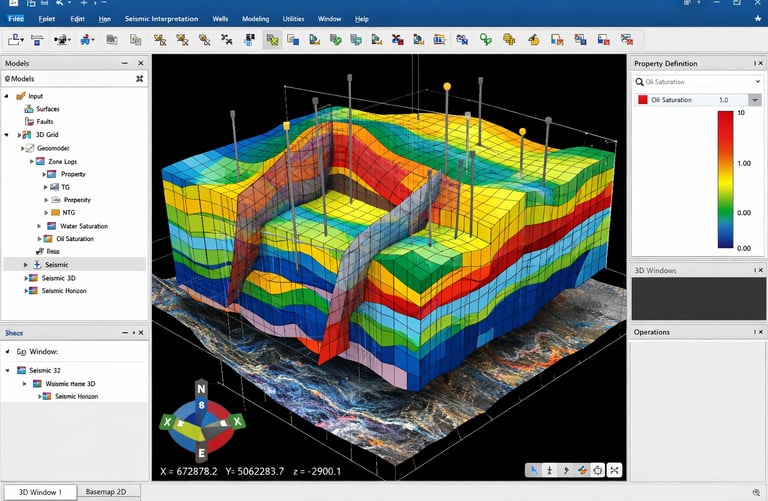Switch to the Basemap 2D tab
Image resolution: width=768 pixels, height=501 pixels.
[x=106, y=492]
